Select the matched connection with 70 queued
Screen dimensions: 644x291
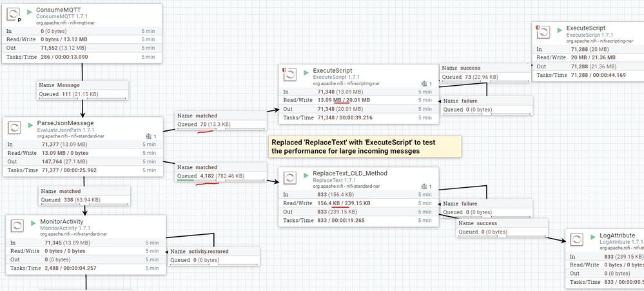pos(221,120)
